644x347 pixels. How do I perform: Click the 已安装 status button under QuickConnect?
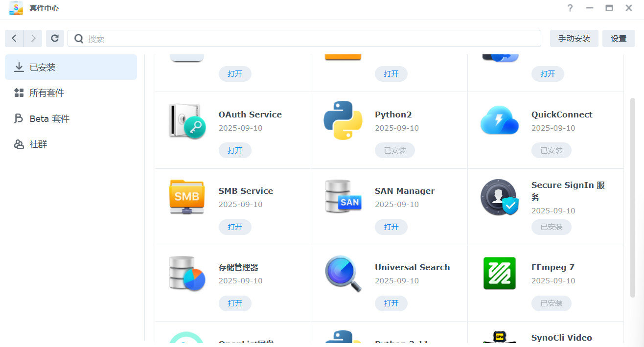[552, 150]
